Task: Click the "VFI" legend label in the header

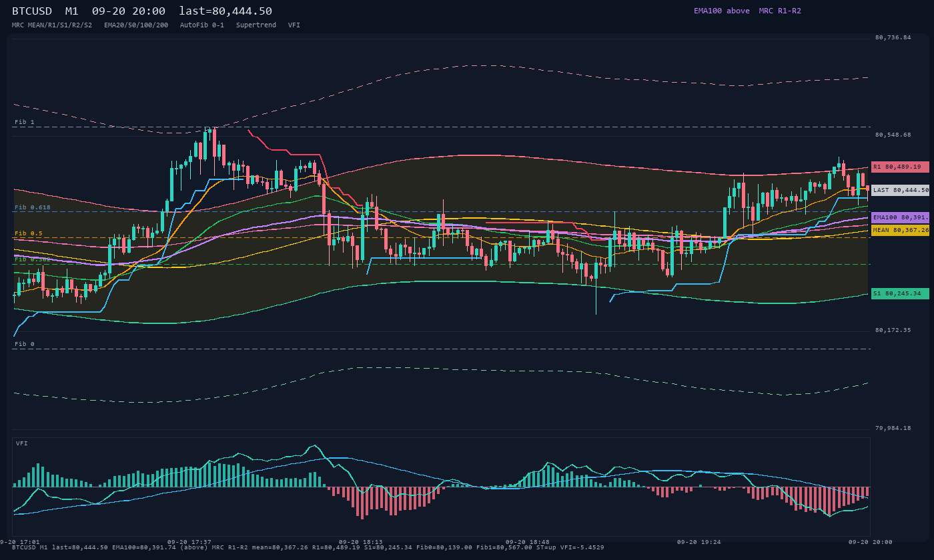Action: point(294,25)
